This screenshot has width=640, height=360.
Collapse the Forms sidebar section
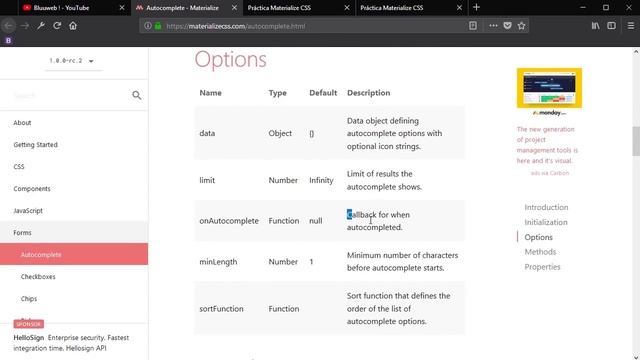74,232
